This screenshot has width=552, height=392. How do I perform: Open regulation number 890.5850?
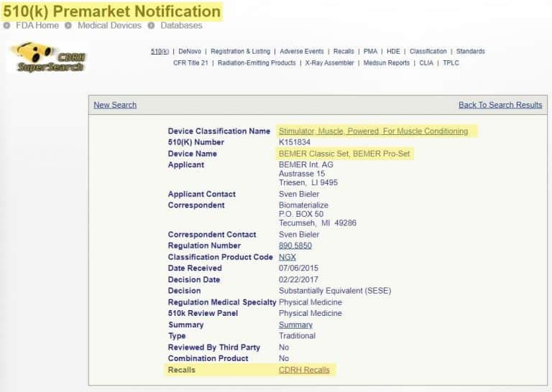point(295,246)
